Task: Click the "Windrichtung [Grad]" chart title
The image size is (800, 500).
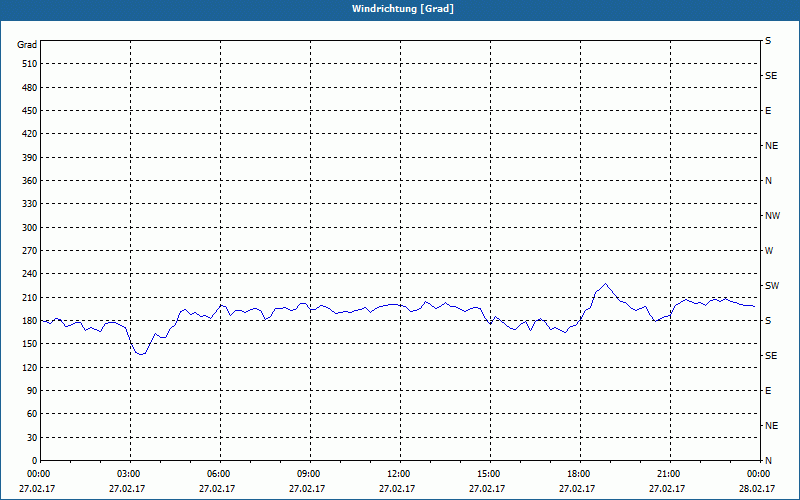Action: pyautogui.click(x=403, y=9)
